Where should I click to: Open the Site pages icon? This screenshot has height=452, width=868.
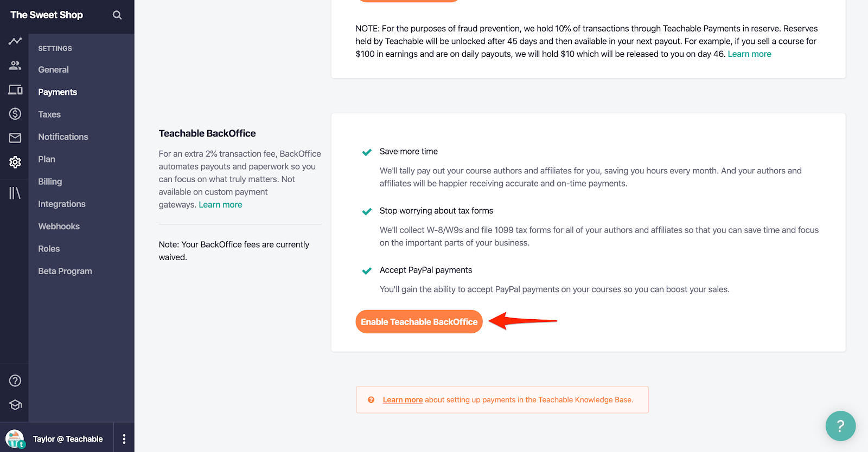click(14, 89)
